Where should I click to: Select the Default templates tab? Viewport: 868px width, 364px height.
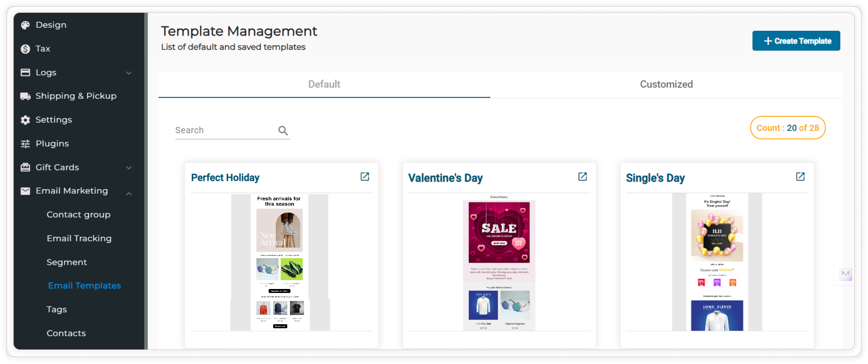coord(324,84)
